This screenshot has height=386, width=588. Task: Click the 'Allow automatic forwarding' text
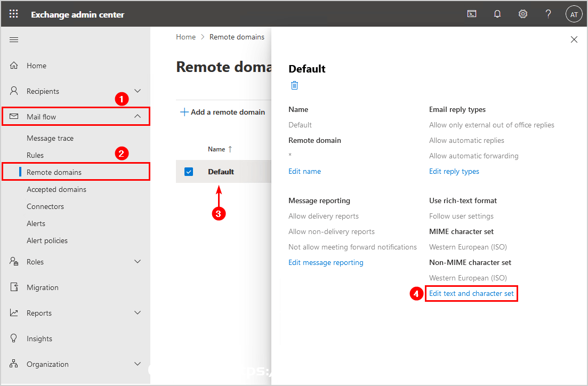[473, 156]
